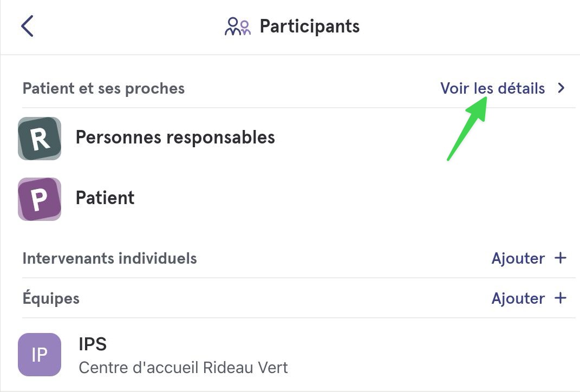580x392 pixels.
Task: Click the Participants people icon
Action: click(x=238, y=26)
